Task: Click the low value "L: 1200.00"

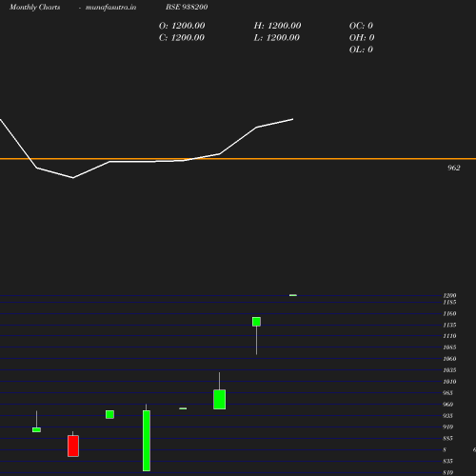Action: (x=277, y=38)
